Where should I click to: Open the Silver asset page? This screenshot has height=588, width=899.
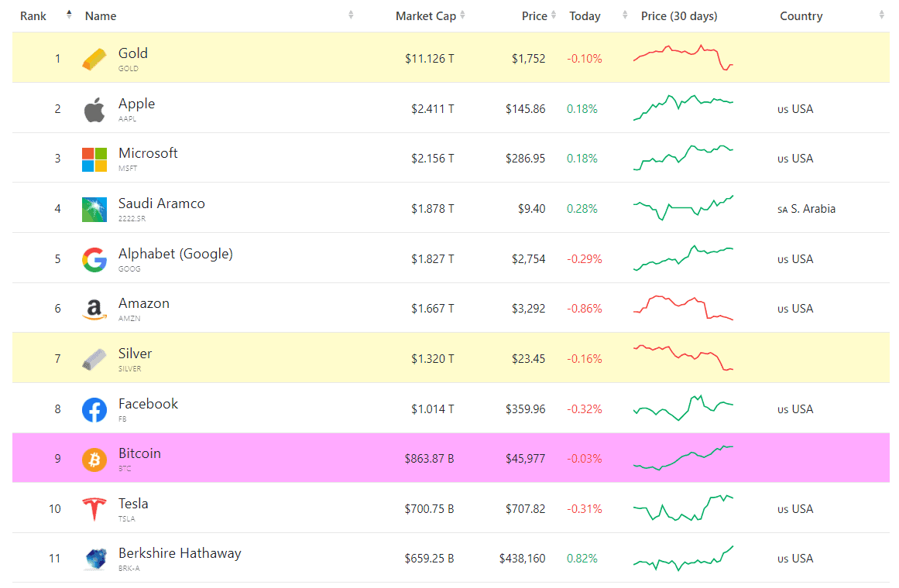coord(135,354)
